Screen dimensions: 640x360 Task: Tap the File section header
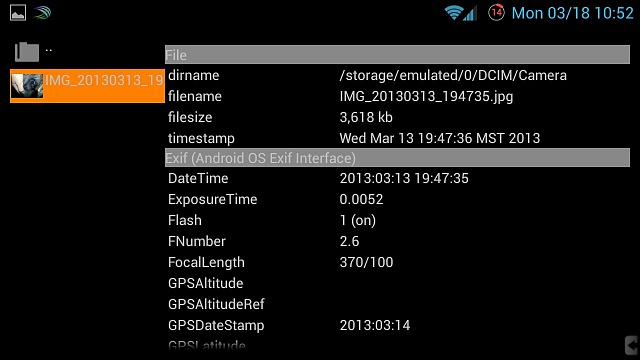(x=397, y=55)
